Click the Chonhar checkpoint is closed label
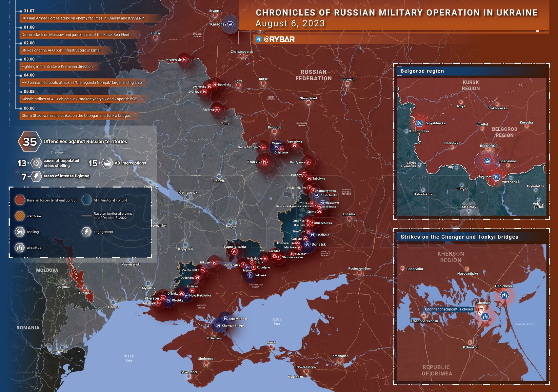 pyautogui.click(x=449, y=309)
